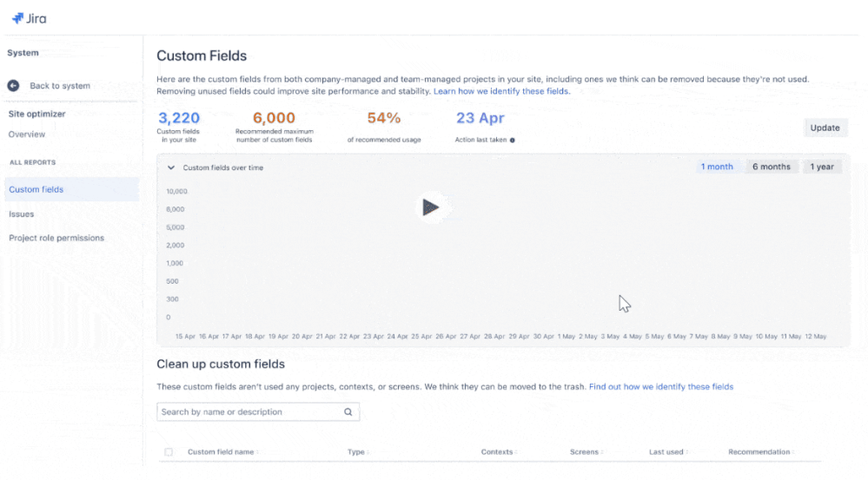Play the video with the play button
868x480 pixels.
click(431, 207)
